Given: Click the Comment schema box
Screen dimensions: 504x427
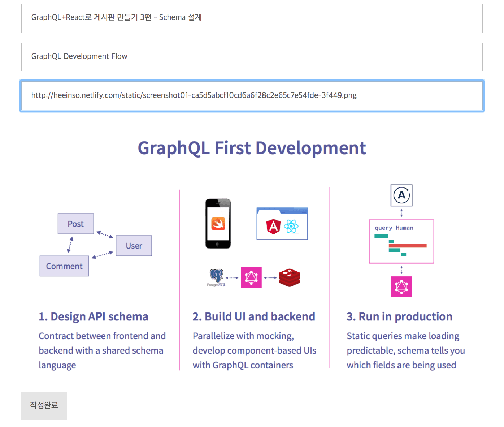Looking at the screenshot, I should pyautogui.click(x=64, y=266).
